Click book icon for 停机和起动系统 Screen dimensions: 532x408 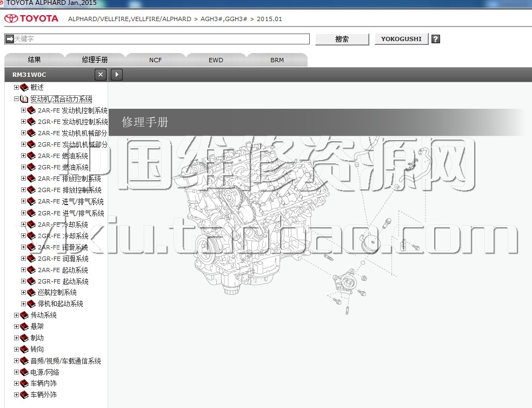31,304
